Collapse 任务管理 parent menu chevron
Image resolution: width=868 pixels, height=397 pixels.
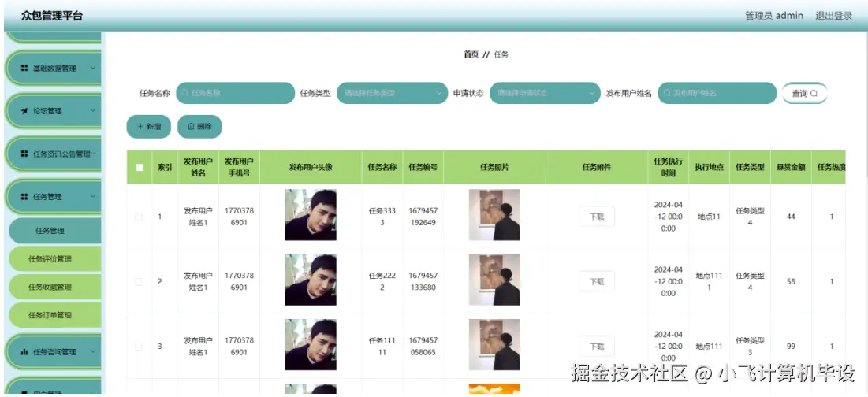point(92,196)
